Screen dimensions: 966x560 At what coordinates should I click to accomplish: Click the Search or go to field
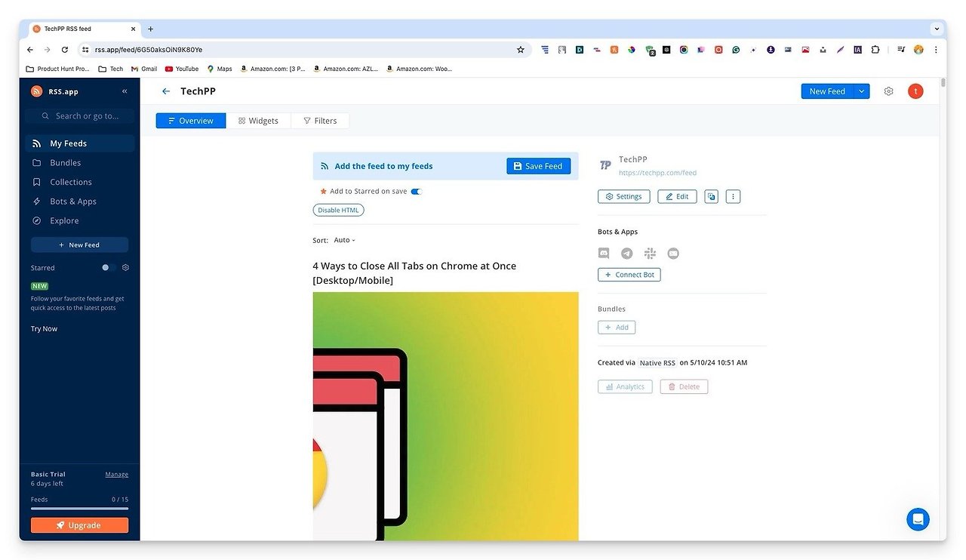[x=79, y=116]
